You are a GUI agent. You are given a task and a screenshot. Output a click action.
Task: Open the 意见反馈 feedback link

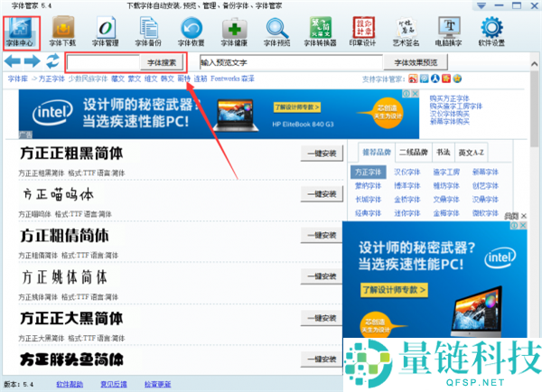(114, 384)
